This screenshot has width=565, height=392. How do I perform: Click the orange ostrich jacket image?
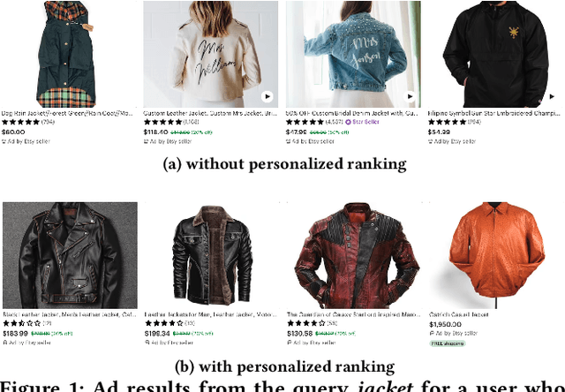[x=496, y=255]
